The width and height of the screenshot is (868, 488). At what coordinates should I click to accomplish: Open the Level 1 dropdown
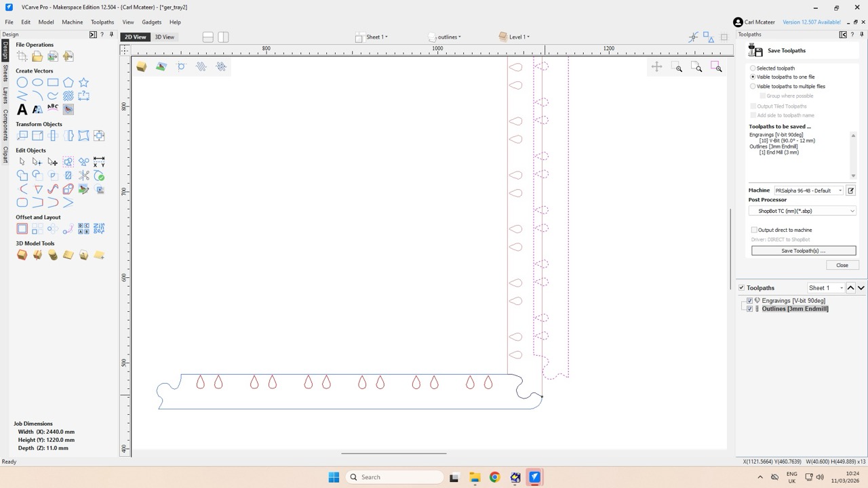coord(515,37)
